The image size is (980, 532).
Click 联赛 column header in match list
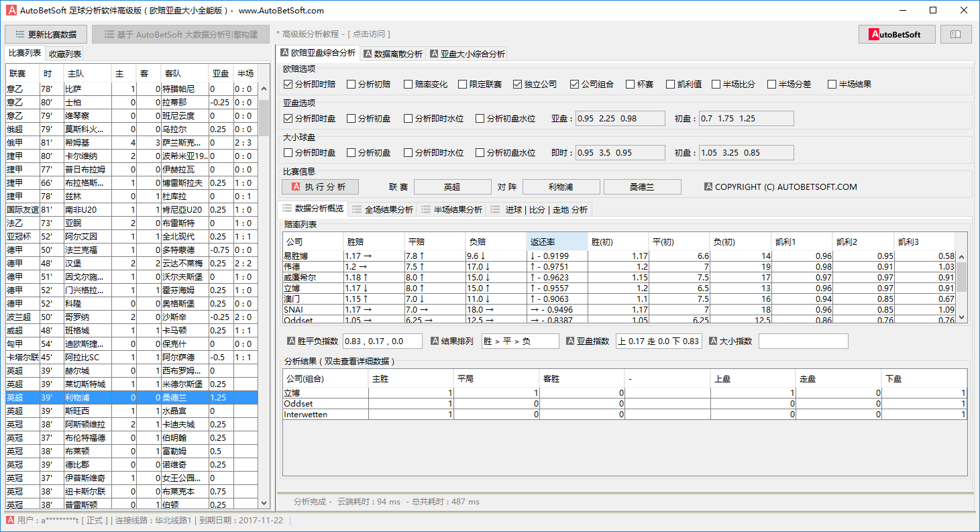pyautogui.click(x=22, y=74)
